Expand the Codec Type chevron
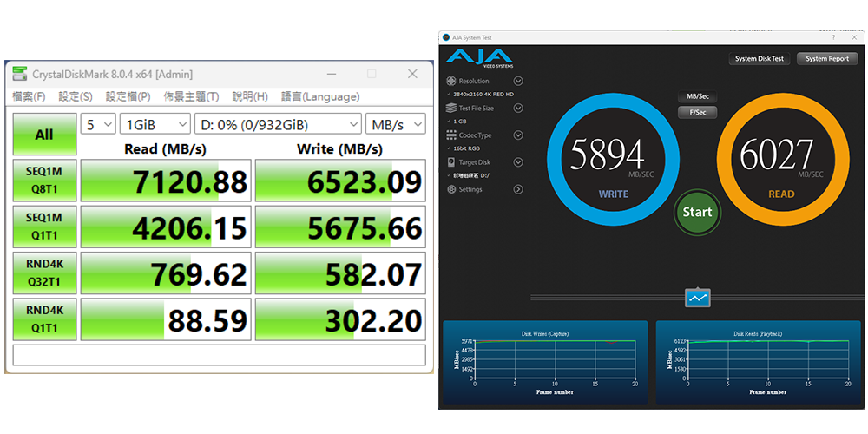Screen dimensions: 868x434 518,135
